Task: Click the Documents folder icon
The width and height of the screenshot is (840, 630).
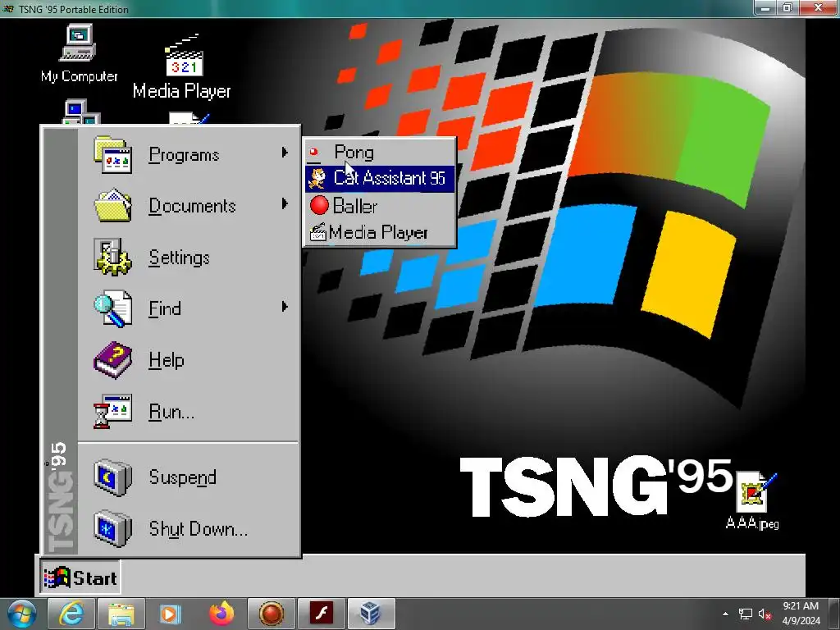Action: pyautogui.click(x=112, y=206)
